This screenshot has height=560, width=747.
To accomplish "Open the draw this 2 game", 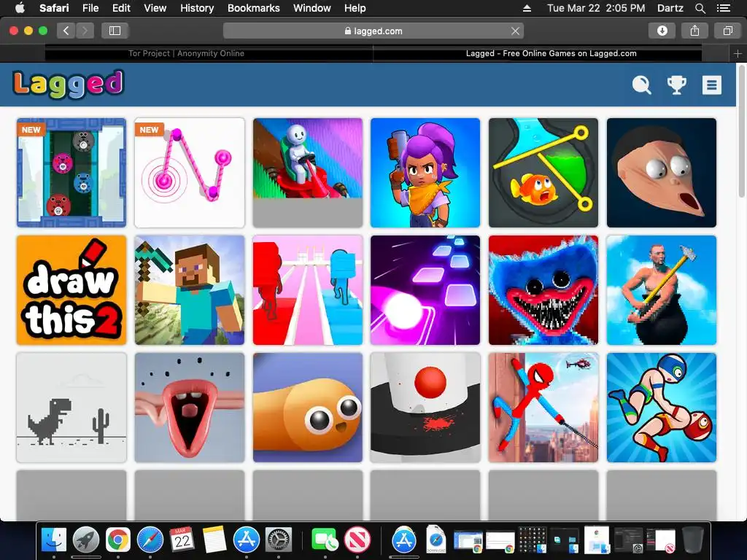I will point(71,290).
